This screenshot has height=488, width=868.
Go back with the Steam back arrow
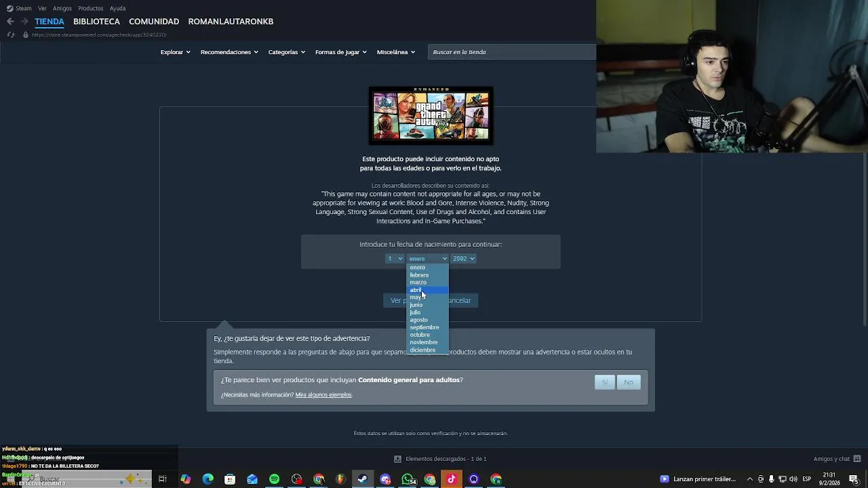point(10,22)
